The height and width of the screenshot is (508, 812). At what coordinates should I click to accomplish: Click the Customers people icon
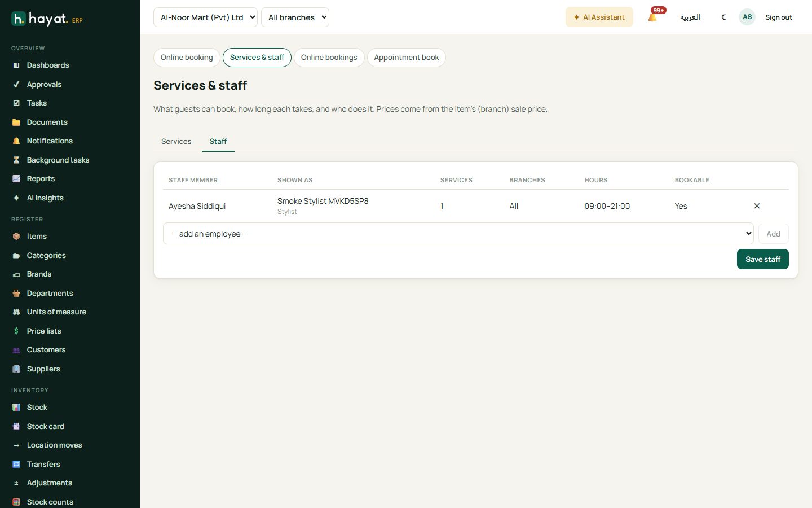[16, 350]
